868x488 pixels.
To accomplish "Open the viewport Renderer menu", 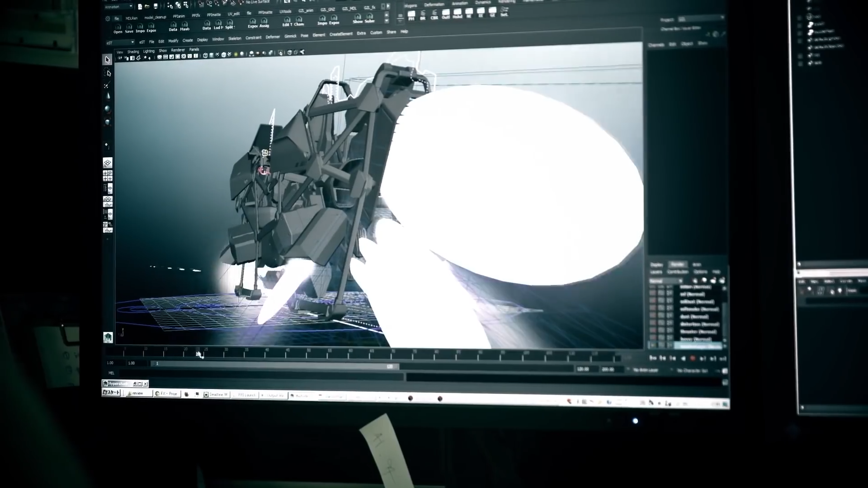I will point(178,50).
